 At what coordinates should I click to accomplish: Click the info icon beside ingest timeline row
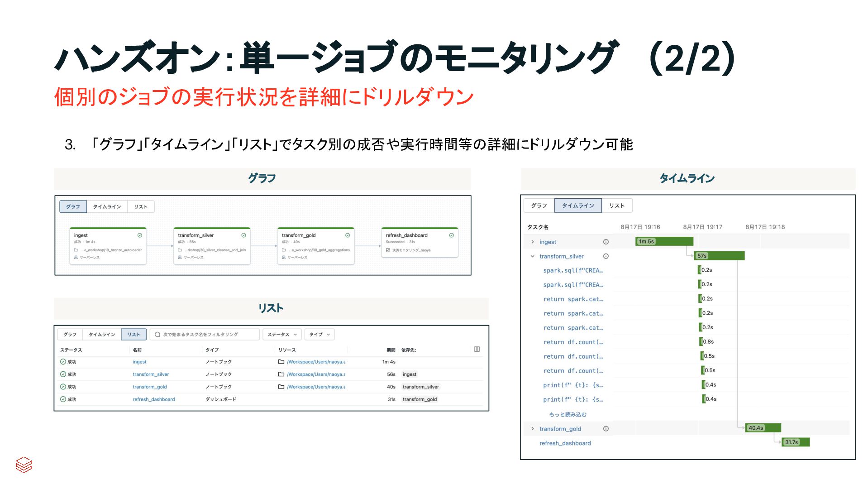606,242
